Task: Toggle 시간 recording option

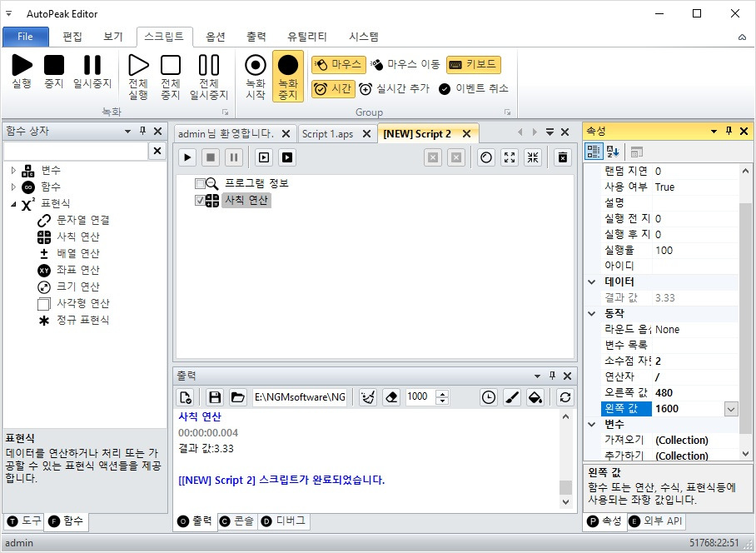Action: pos(333,89)
